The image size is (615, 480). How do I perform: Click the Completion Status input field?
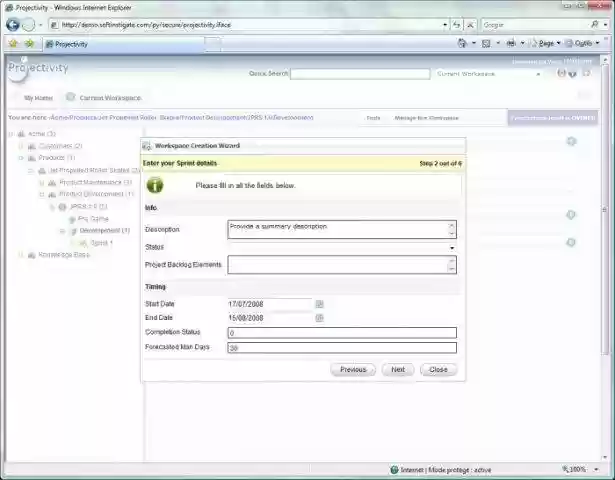(x=342, y=333)
